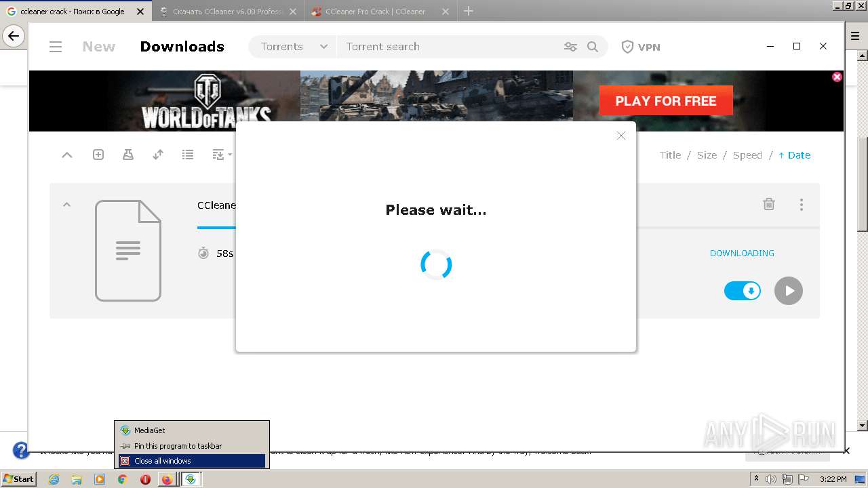Image resolution: width=868 pixels, height=488 pixels.
Task: Launch Google Chrome from taskbar
Action: [x=123, y=479]
